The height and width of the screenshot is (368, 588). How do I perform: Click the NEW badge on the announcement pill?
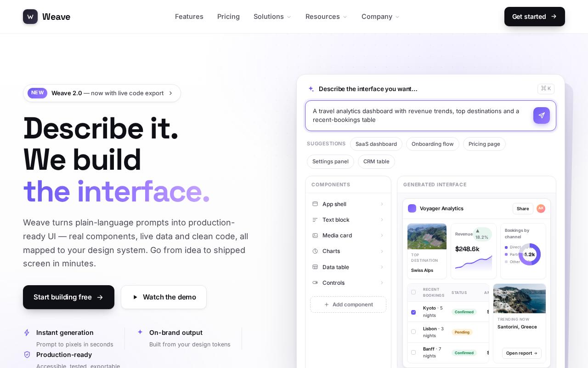[x=37, y=93]
